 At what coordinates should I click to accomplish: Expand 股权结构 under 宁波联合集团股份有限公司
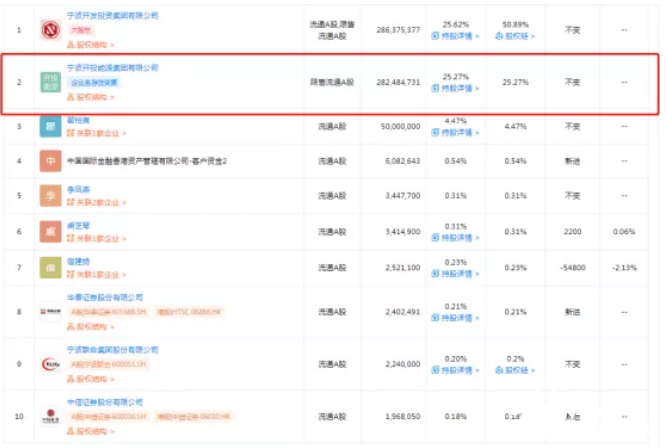coord(90,379)
